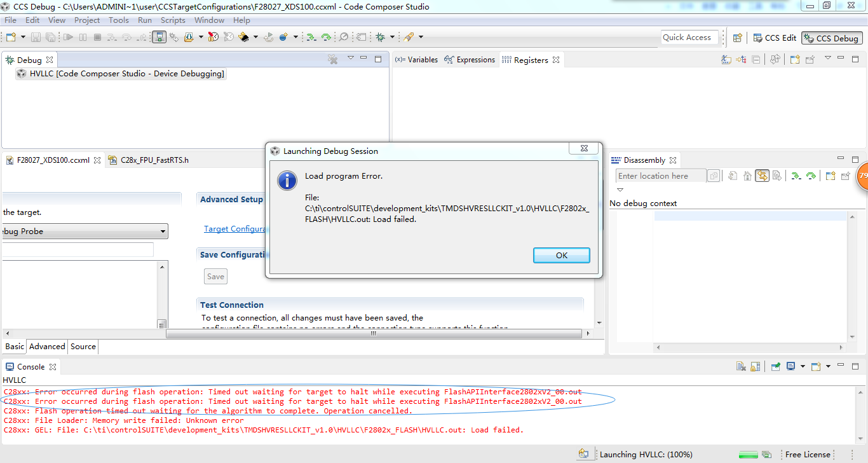
Task: Open the Scripts menu
Action: (x=173, y=20)
